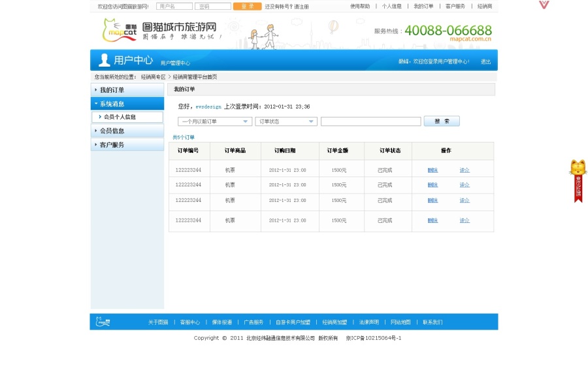588x372 pixels.
Task: Click 删除 in the last order row
Action: click(433, 220)
